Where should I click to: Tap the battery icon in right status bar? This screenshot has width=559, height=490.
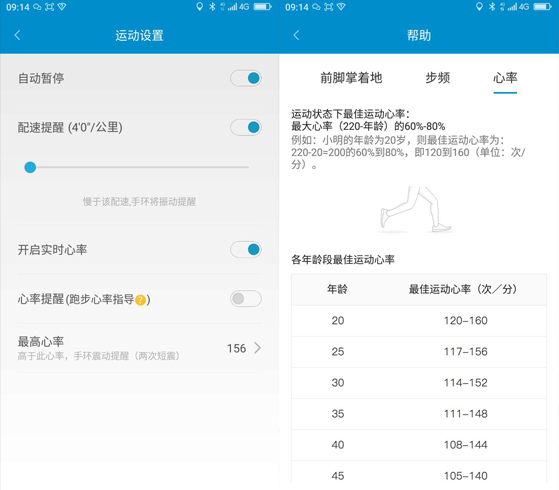(543, 6)
